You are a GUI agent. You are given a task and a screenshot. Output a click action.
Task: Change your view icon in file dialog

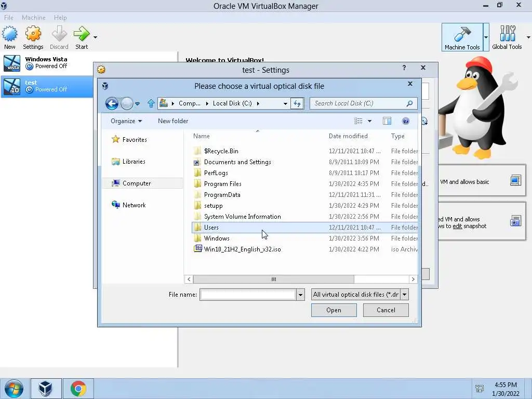358,121
